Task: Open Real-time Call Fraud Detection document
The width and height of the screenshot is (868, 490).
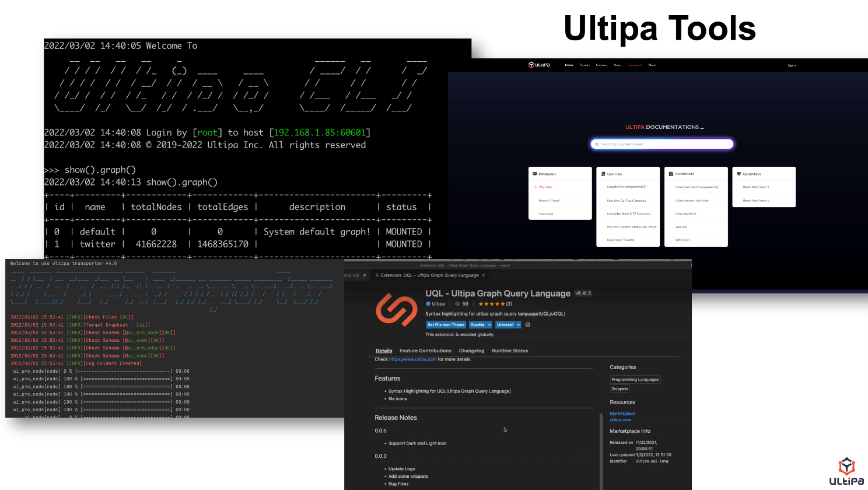Action: click(x=626, y=201)
